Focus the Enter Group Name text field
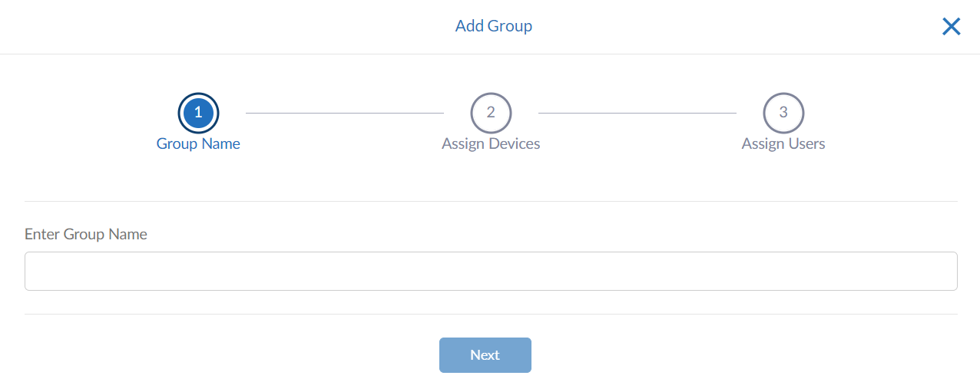This screenshot has height=392, width=980. (x=491, y=271)
